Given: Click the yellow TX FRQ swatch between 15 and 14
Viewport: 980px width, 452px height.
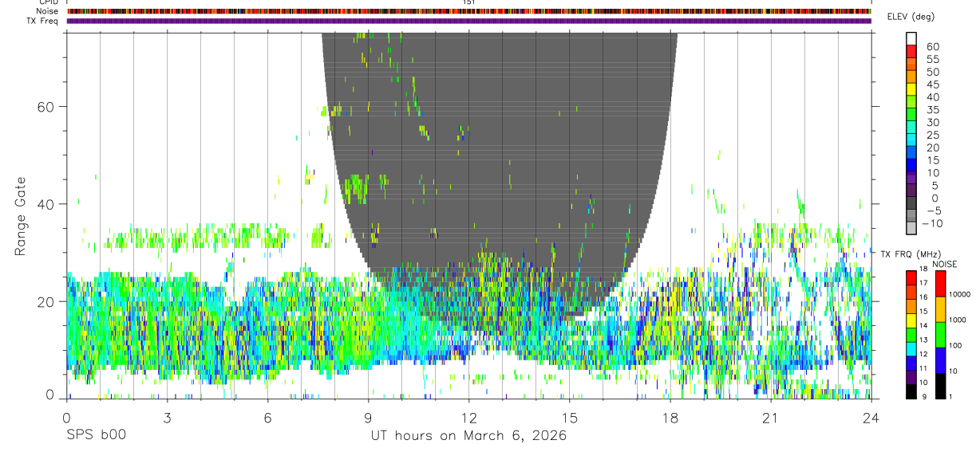Looking at the screenshot, I should (x=911, y=320).
